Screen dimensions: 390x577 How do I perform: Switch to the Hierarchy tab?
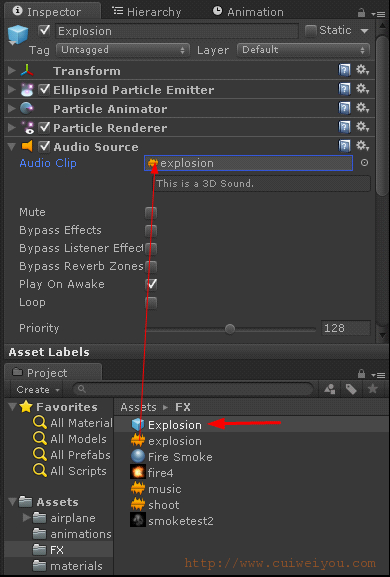(x=146, y=12)
